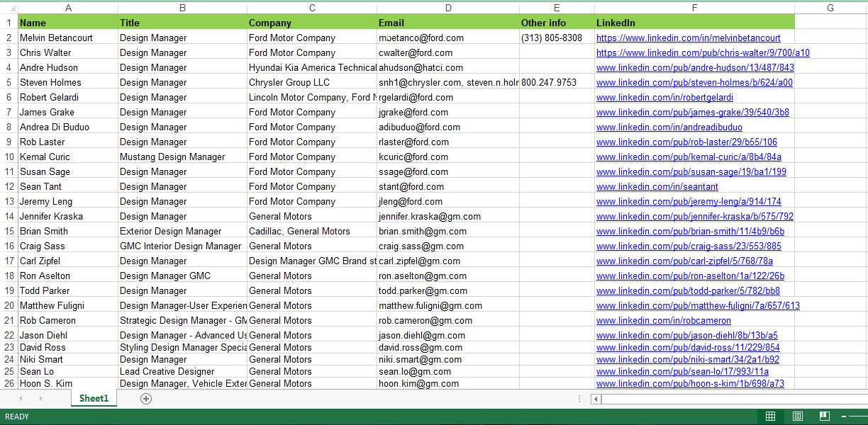The width and height of the screenshot is (868, 425).
Task: Select 'Lead Creative Designer' title cell
Action: tap(182, 371)
